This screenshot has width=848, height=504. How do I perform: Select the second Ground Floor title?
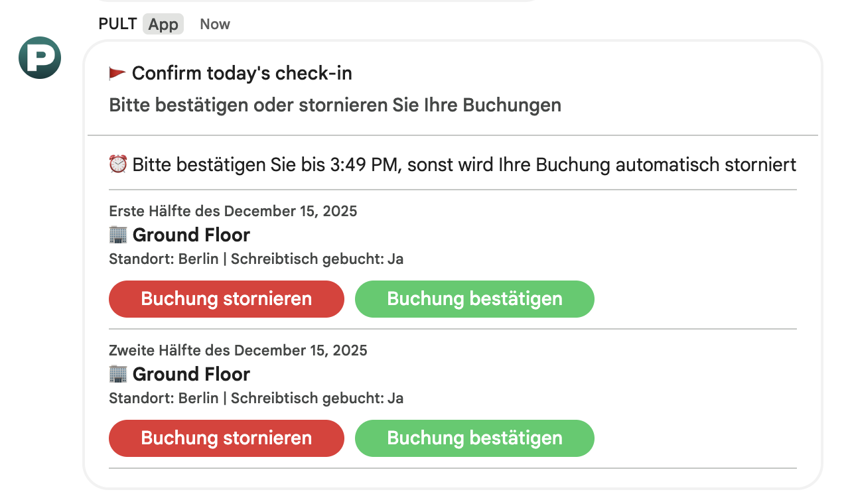[191, 374]
